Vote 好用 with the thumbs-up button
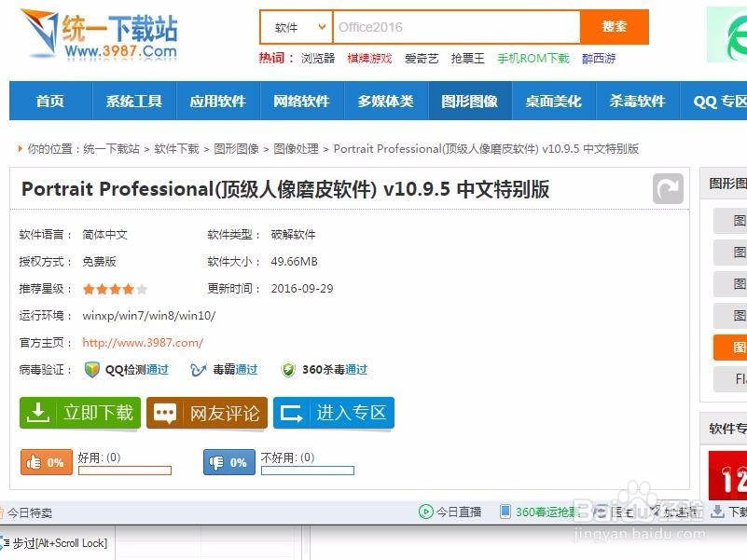 tap(47, 462)
